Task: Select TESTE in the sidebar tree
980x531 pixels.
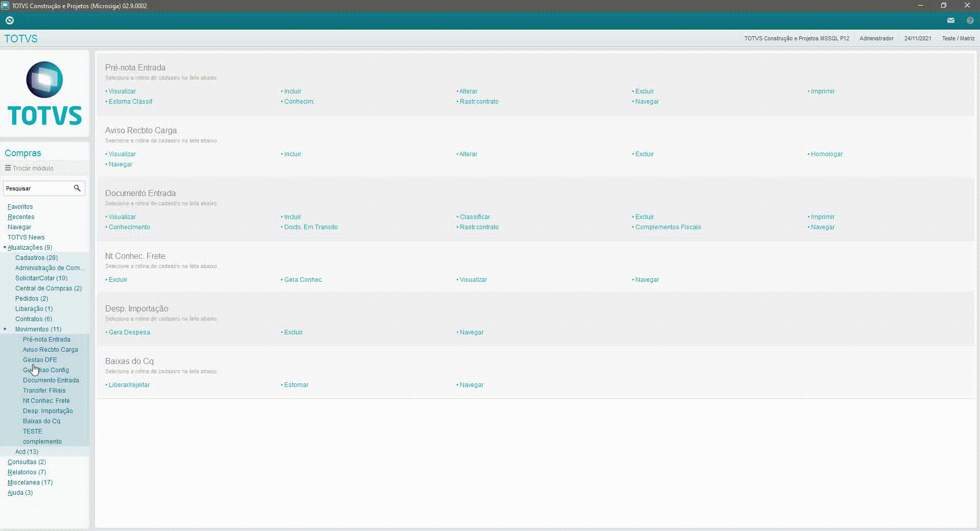Action: click(33, 431)
